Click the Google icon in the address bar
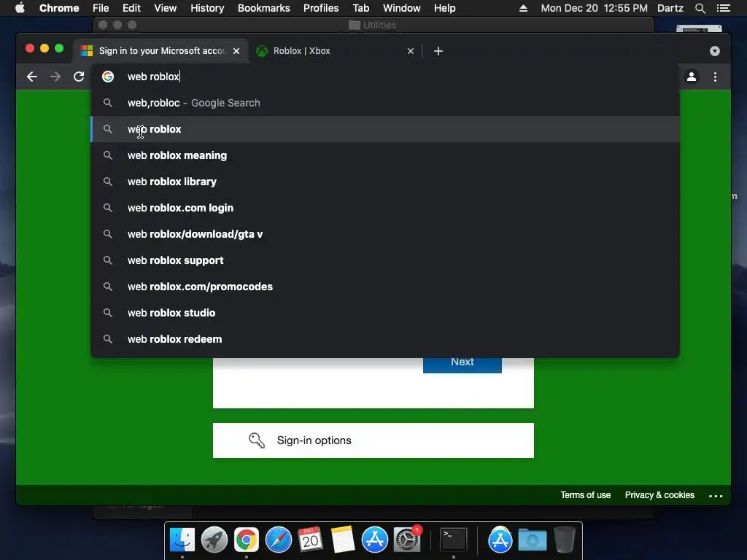 coord(108,77)
